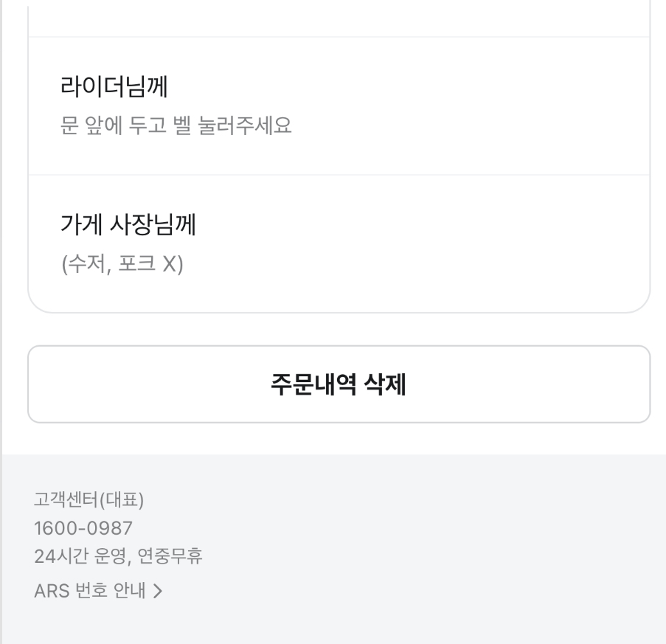Click the store note (수저, 포크 X)
Image resolution: width=666 pixels, height=644 pixels.
click(122, 264)
